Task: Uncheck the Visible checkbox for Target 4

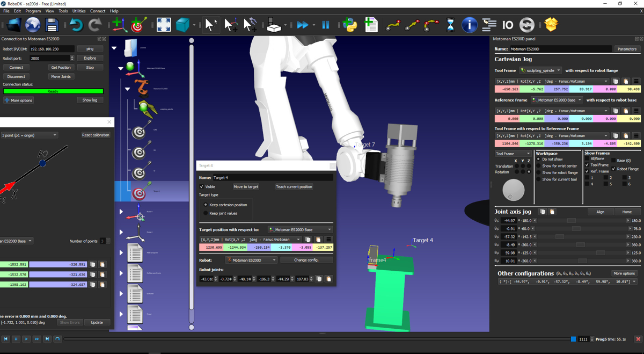Action: pos(202,187)
